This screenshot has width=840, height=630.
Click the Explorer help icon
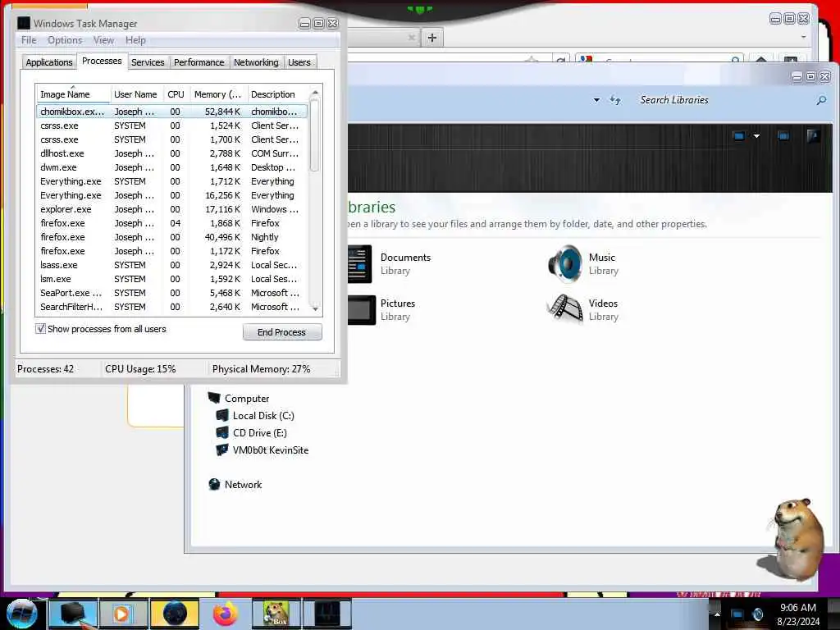click(x=813, y=136)
